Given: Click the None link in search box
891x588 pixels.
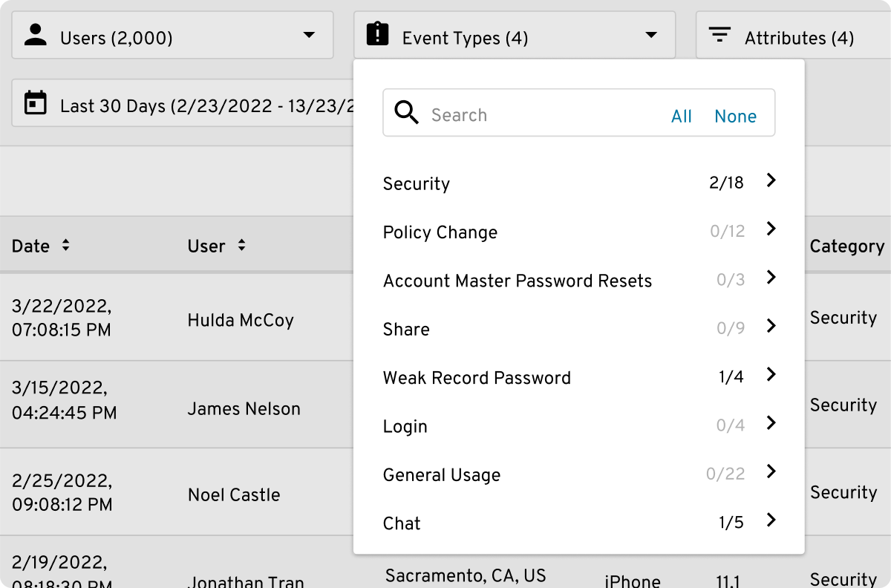Looking at the screenshot, I should coord(735,116).
